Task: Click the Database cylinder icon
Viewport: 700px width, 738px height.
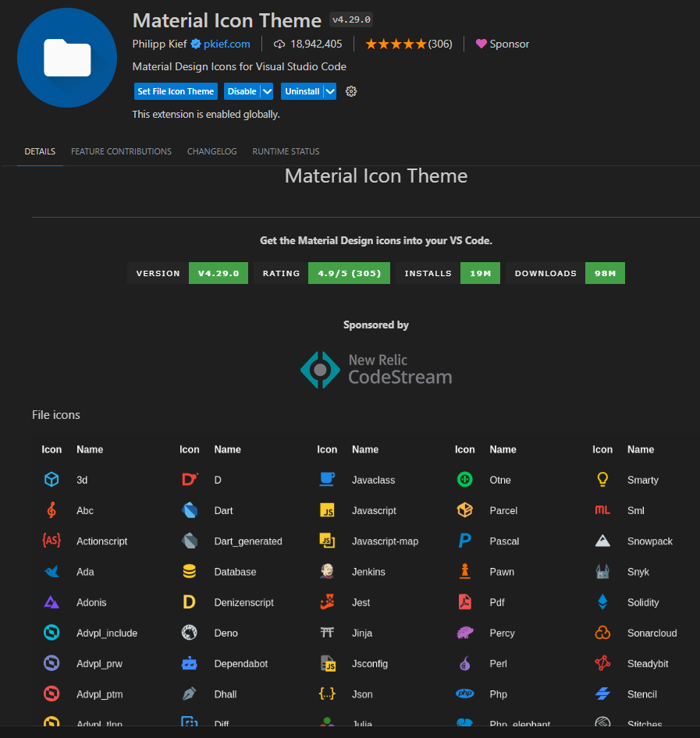Action: 189,571
